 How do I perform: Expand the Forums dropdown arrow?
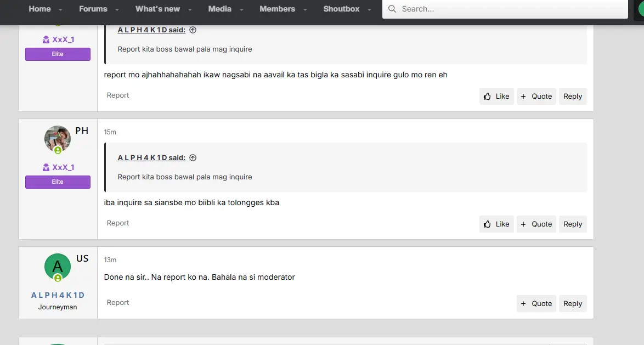pos(117,9)
